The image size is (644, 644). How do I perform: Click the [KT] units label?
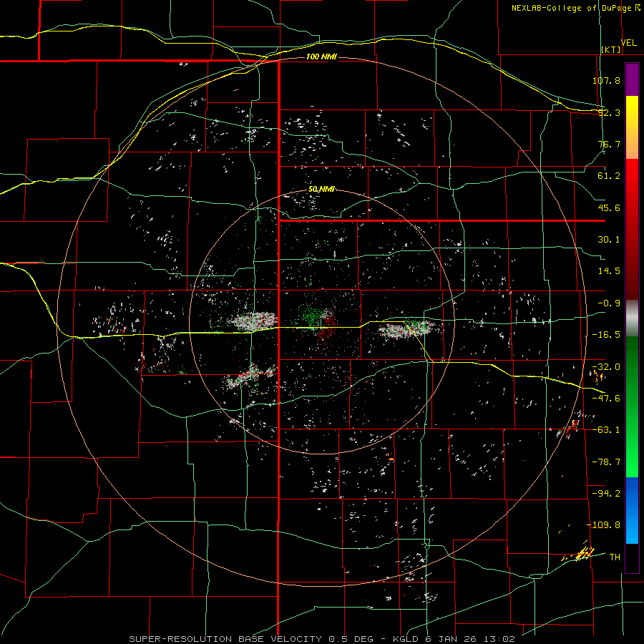point(611,49)
